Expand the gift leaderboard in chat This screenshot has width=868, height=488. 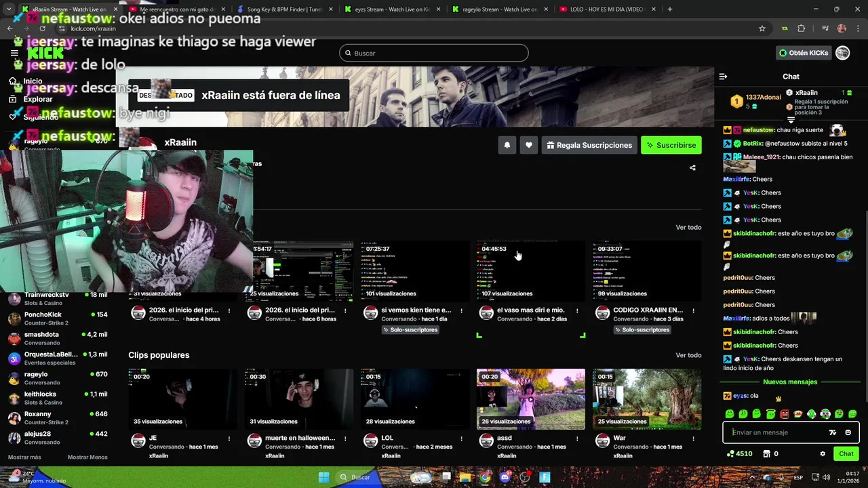[x=791, y=120]
